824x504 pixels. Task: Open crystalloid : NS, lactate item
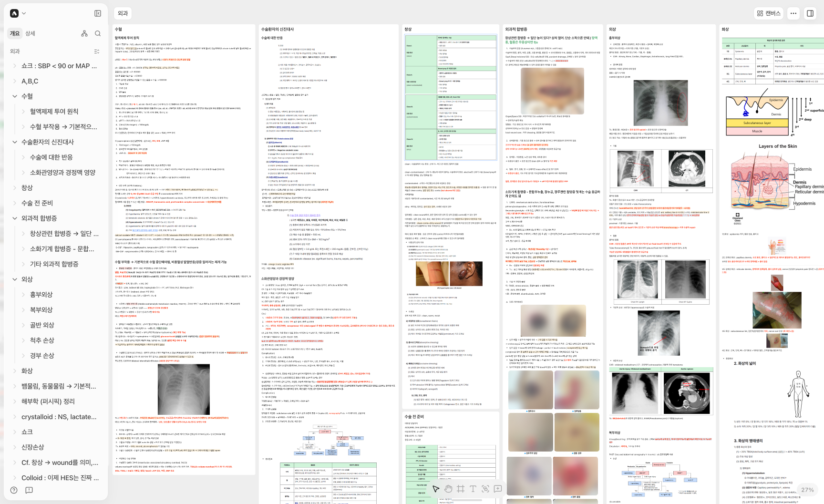coord(59,417)
